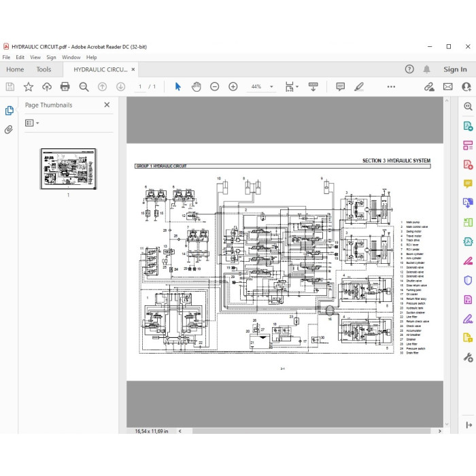Screen dimensions: 476x476
Task: Add a sticky note comment
Action: click(x=341, y=87)
